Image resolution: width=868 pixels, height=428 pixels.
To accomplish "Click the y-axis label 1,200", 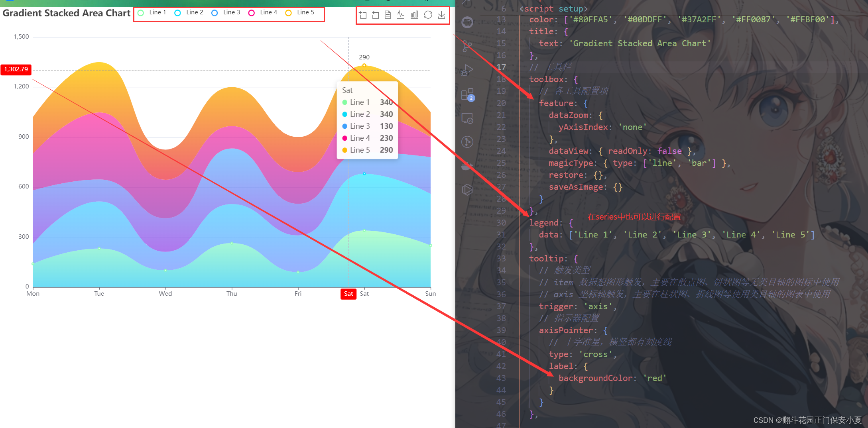I will [21, 86].
